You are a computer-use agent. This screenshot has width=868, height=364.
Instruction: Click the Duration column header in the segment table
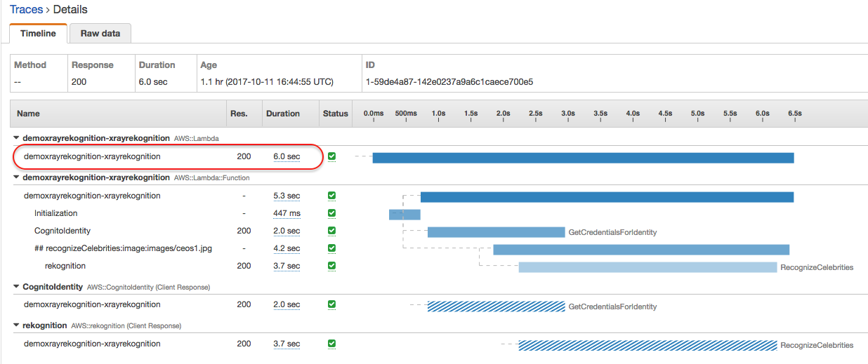[282, 114]
